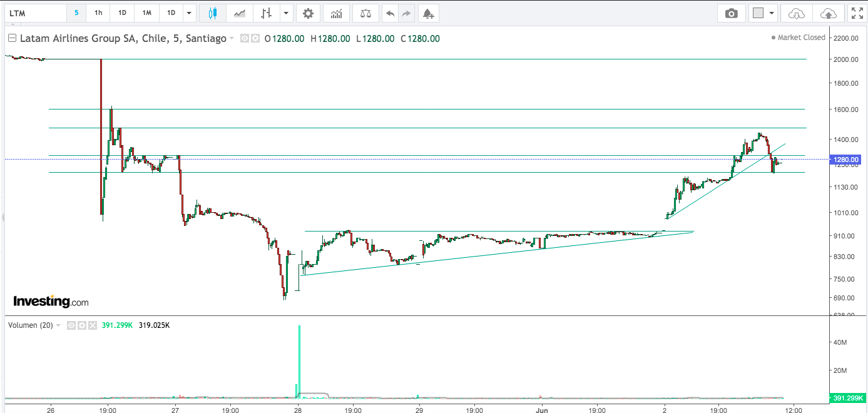
Task: Open the indicators menu
Action: (336, 13)
